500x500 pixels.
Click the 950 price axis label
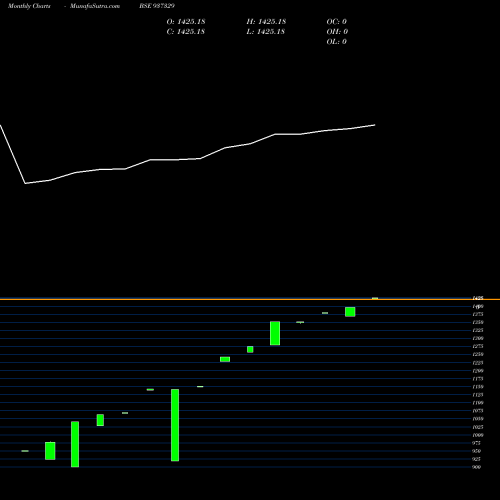click(477, 451)
